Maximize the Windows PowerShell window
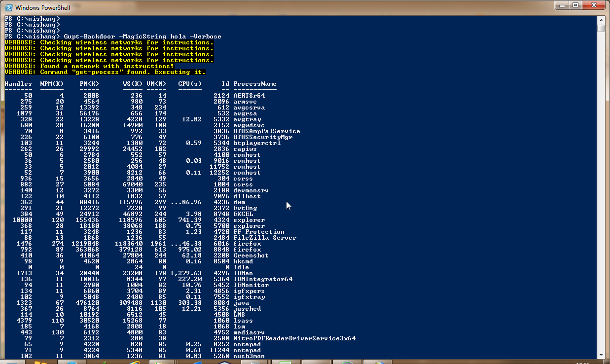 (575, 5)
